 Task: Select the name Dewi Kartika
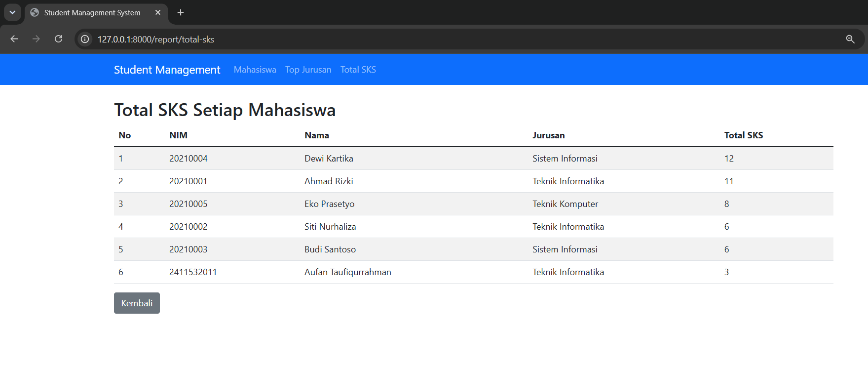click(329, 159)
